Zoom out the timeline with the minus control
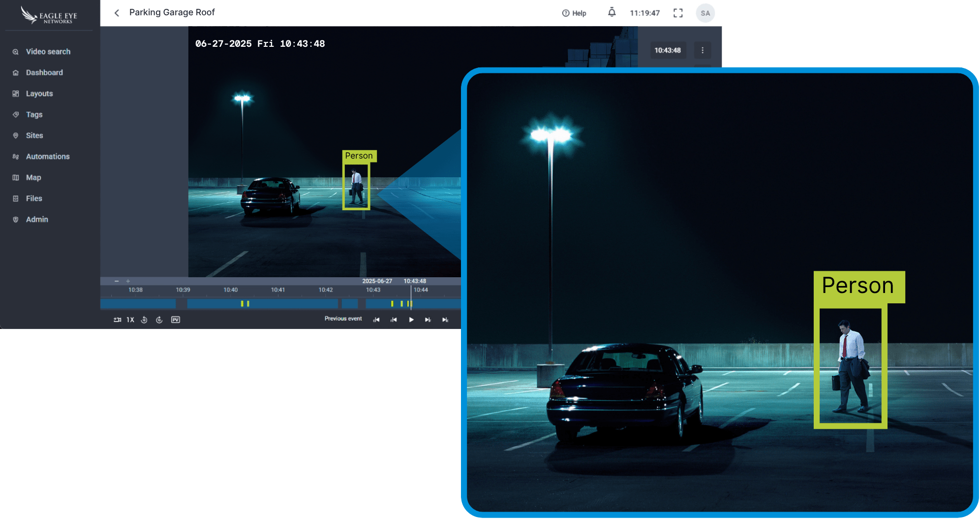The image size is (980, 519). (x=117, y=281)
